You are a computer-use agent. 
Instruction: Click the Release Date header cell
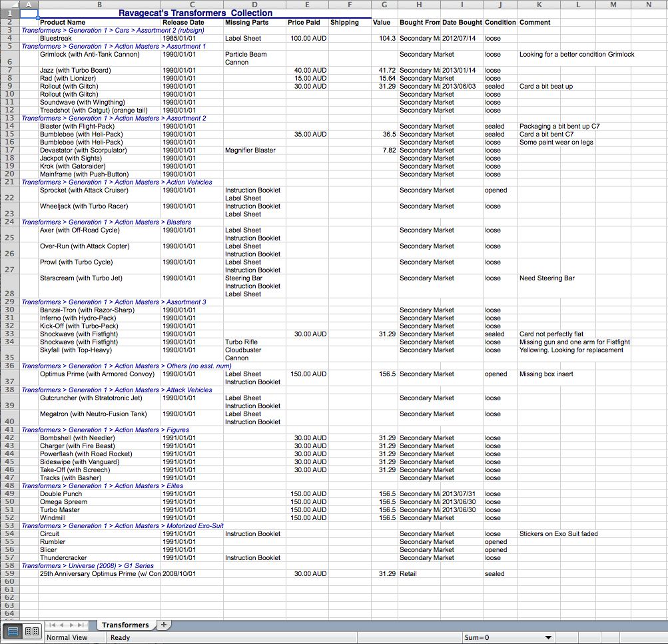192,22
